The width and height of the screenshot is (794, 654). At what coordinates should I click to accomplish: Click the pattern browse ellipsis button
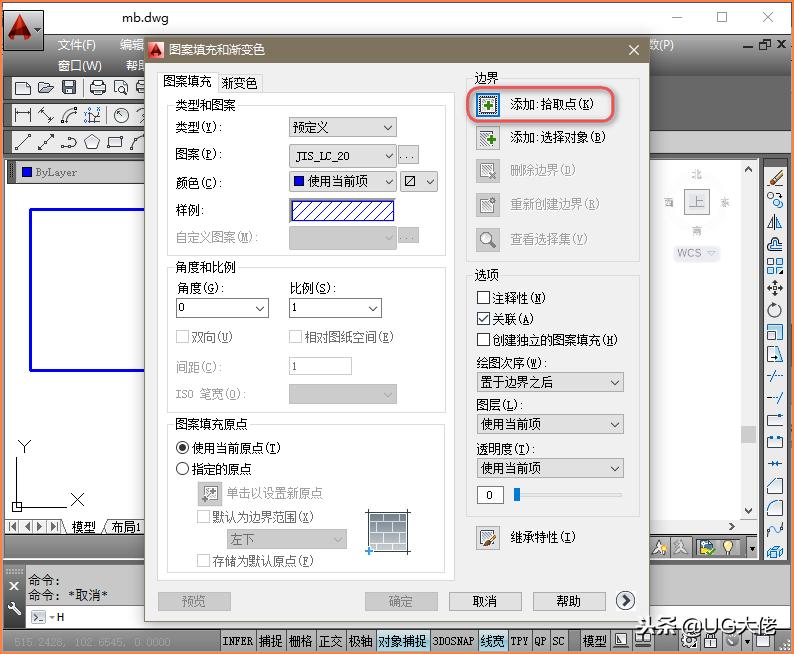click(x=408, y=156)
